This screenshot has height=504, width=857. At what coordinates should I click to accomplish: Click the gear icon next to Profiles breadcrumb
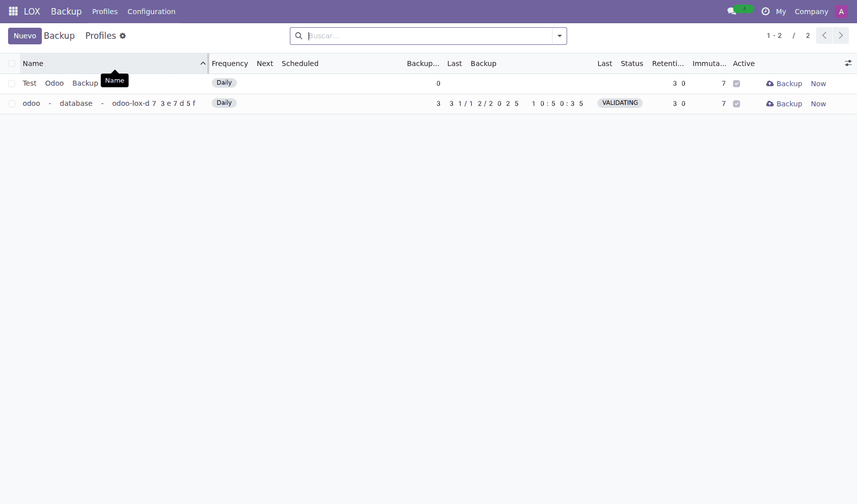point(123,36)
